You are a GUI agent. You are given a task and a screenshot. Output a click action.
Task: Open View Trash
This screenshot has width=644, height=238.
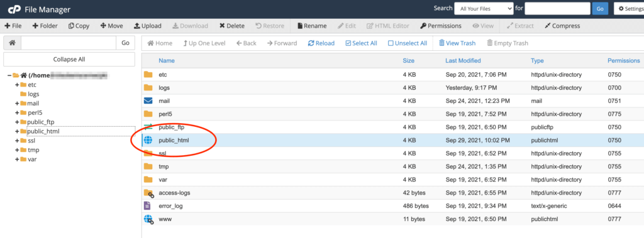point(457,43)
